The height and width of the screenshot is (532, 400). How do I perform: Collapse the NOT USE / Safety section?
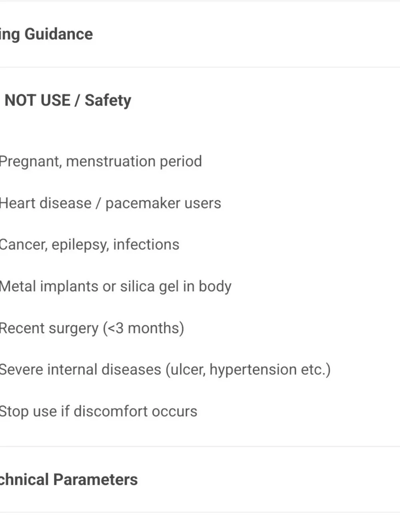(x=200, y=100)
